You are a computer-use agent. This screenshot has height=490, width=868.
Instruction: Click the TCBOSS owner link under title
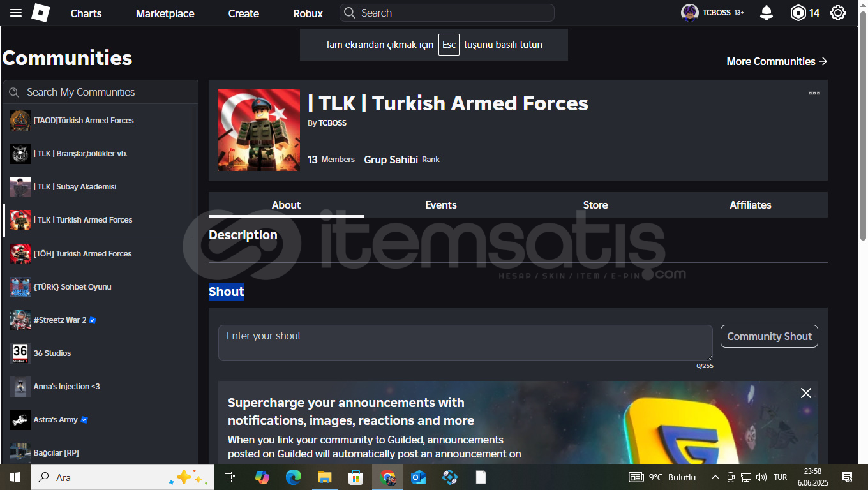[x=333, y=123]
